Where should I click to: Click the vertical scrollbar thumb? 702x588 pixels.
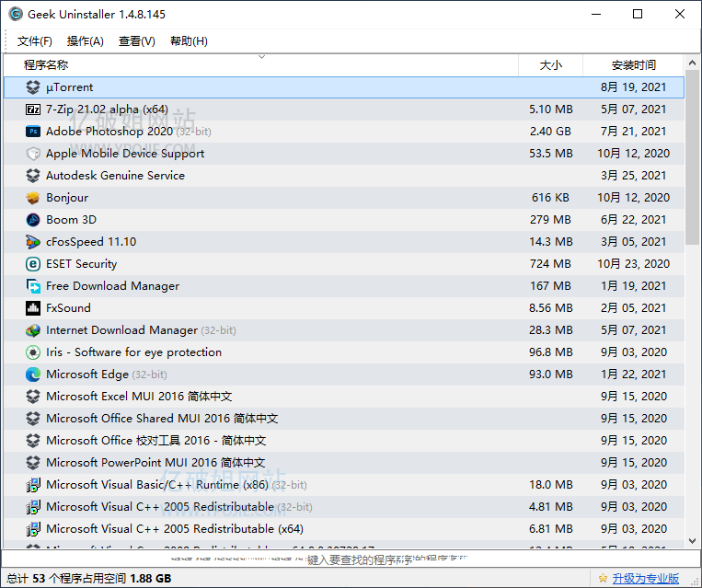[692, 158]
